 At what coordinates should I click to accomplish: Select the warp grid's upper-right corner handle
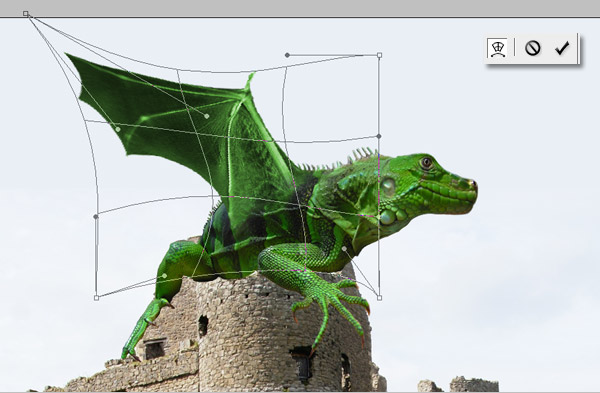[x=379, y=55]
